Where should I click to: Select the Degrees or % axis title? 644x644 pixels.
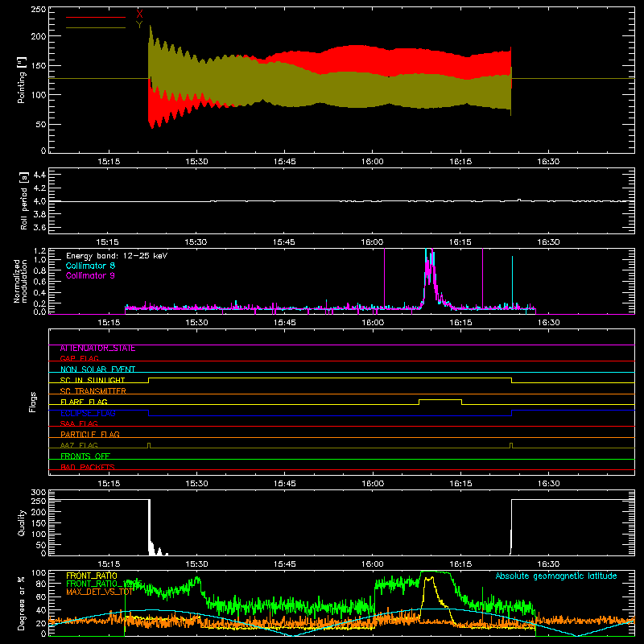(x=22, y=603)
